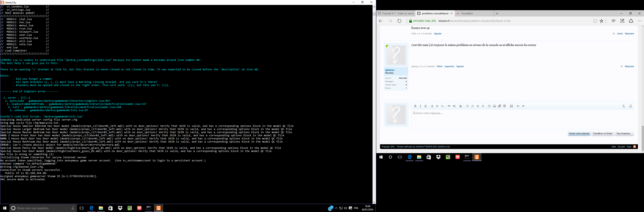The height and width of the screenshot is (212, 644).
Task: Open the font family dropdown in the editor
Action: (443, 106)
